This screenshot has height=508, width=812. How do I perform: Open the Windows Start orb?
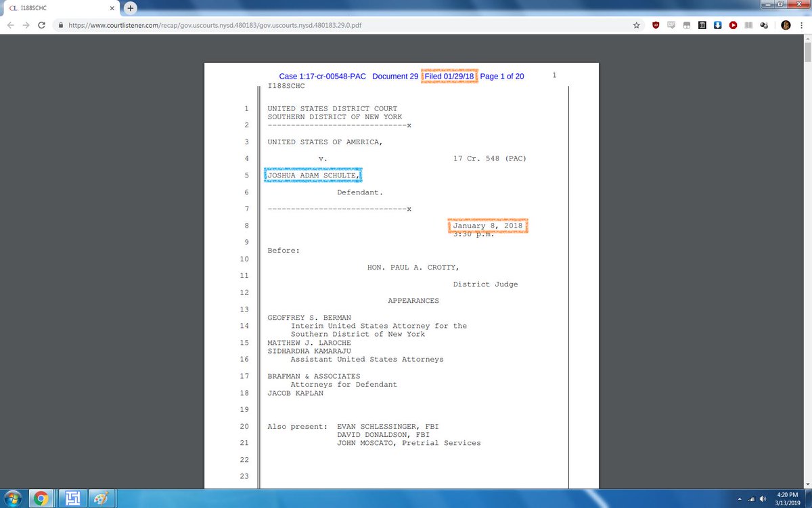[x=14, y=499]
